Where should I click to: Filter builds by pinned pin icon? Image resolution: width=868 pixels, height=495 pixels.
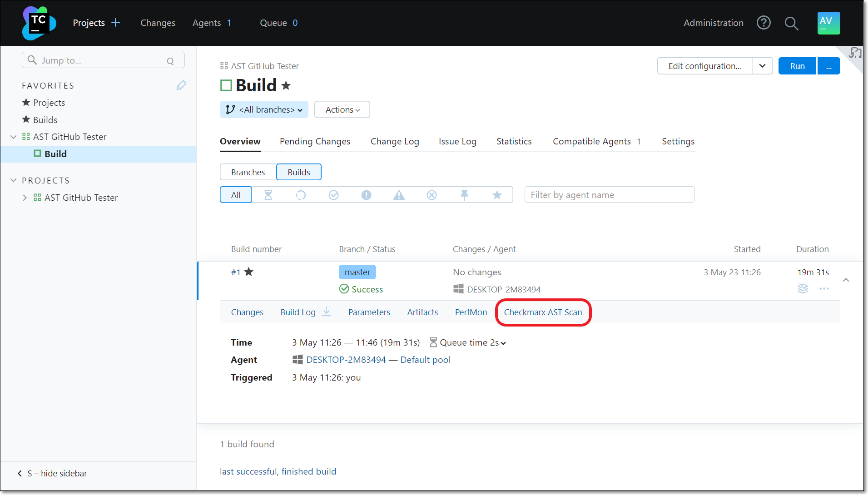pyautogui.click(x=464, y=195)
